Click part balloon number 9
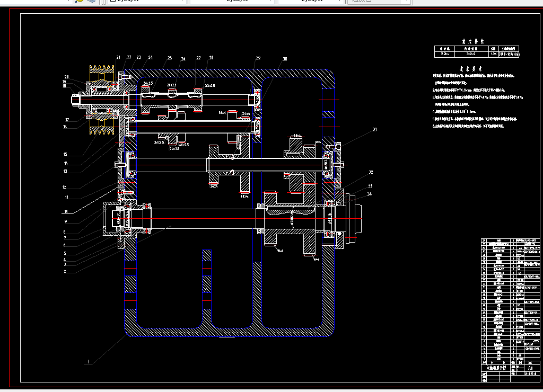 coord(65,222)
